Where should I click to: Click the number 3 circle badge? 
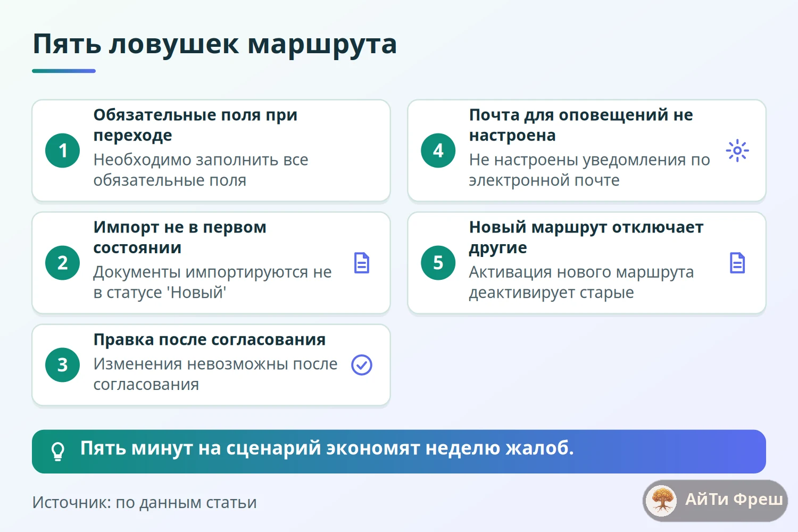tap(63, 365)
